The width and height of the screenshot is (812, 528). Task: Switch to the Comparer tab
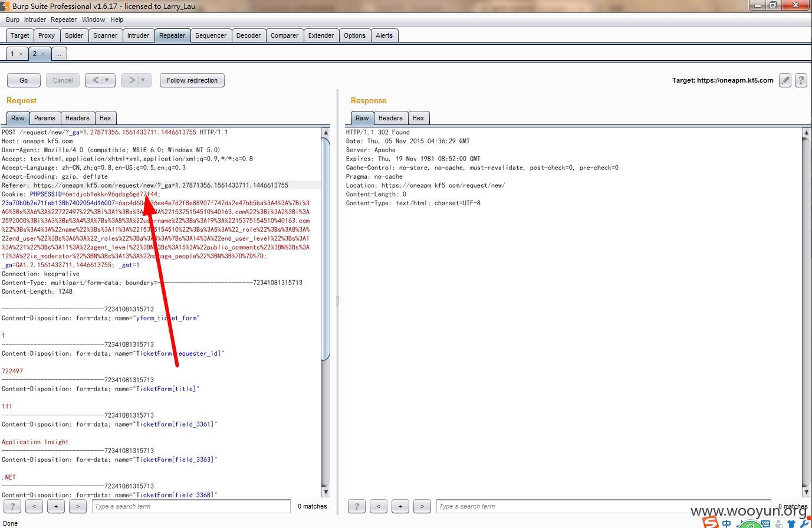(x=284, y=35)
